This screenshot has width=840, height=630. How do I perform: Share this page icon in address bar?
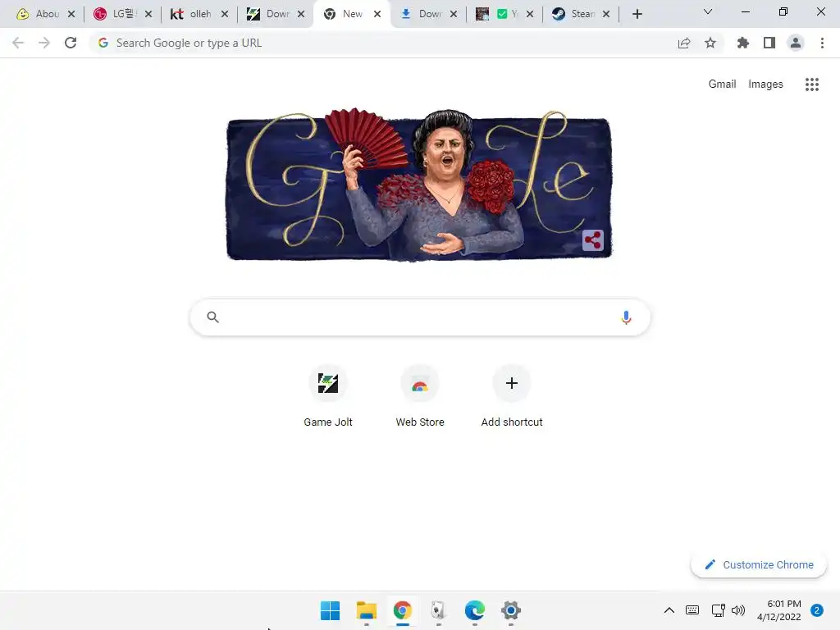pyautogui.click(x=684, y=43)
